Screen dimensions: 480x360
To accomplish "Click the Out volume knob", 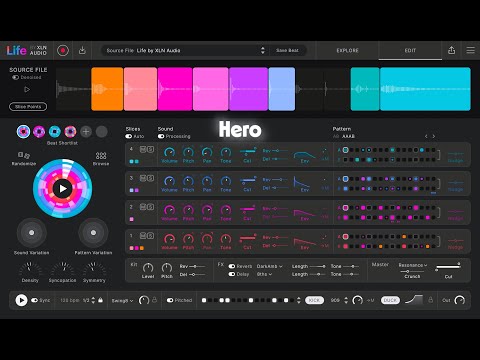I will [460, 300].
